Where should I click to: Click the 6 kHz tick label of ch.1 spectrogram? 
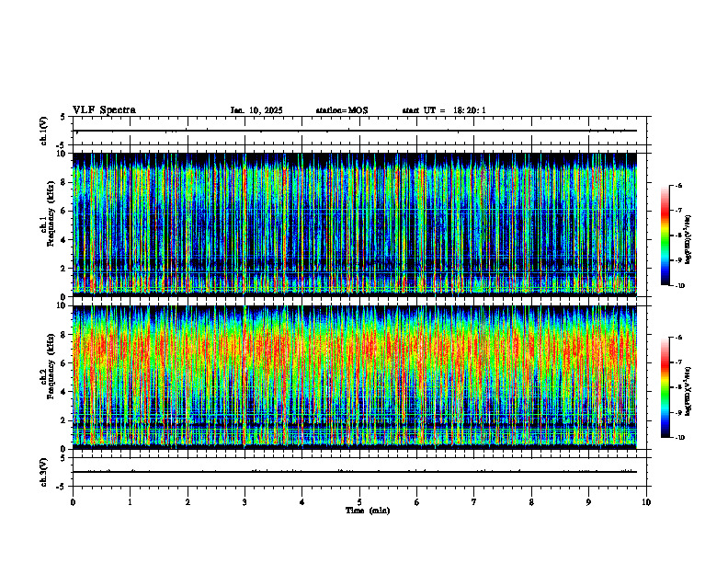click(64, 211)
